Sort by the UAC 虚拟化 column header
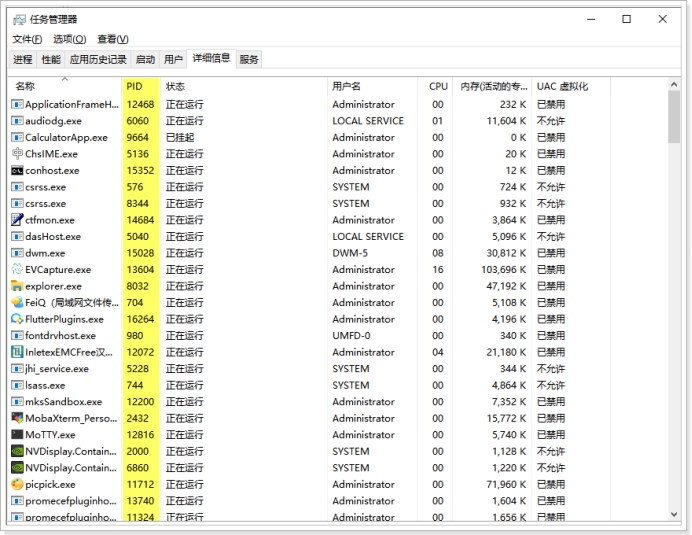The width and height of the screenshot is (692, 535). click(x=572, y=86)
